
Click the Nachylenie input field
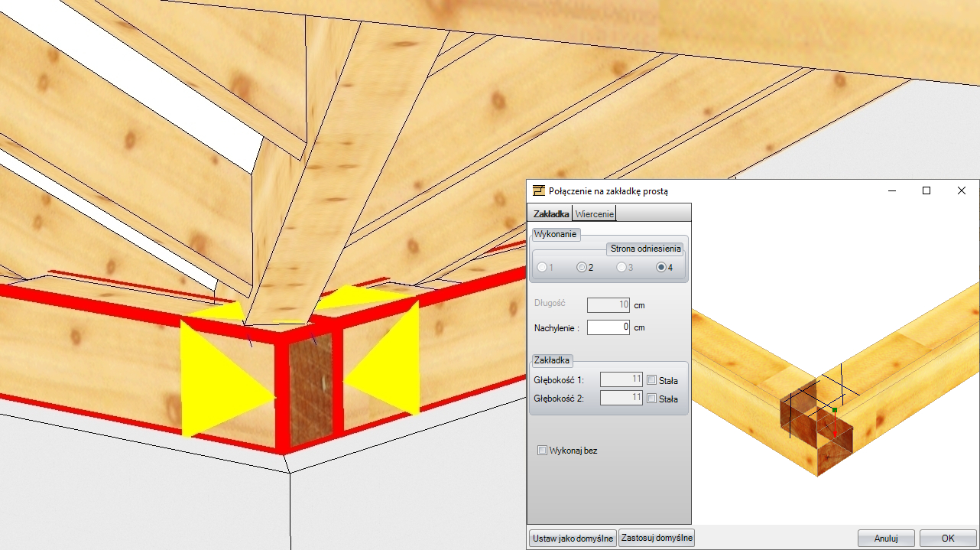[608, 327]
